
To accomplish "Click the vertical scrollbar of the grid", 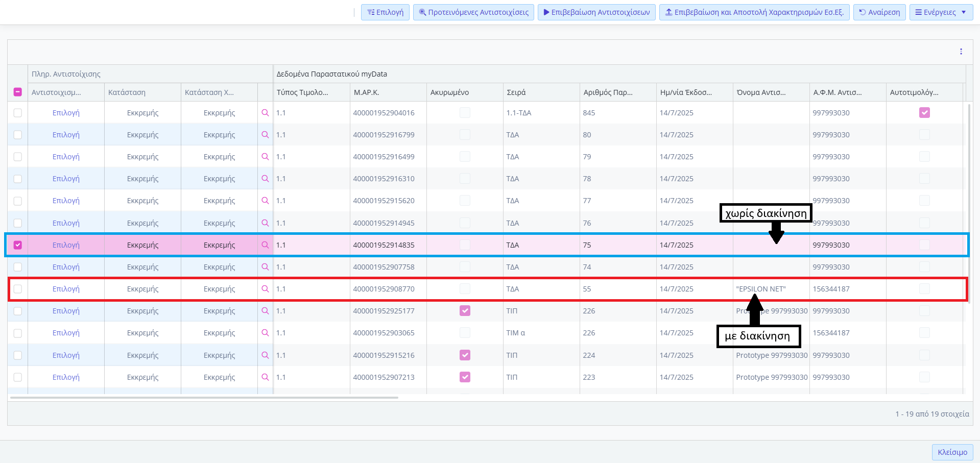I will pyautogui.click(x=969, y=204).
